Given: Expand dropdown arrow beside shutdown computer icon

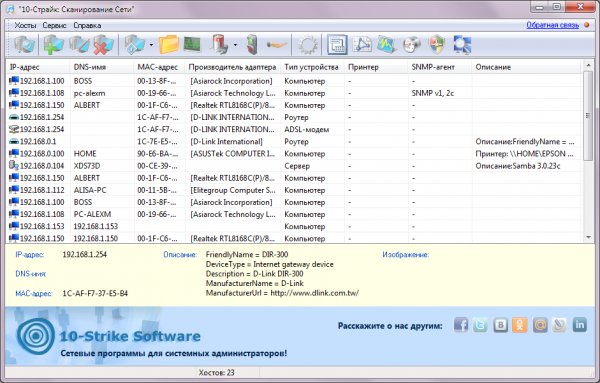Looking at the screenshot, I should 235,45.
